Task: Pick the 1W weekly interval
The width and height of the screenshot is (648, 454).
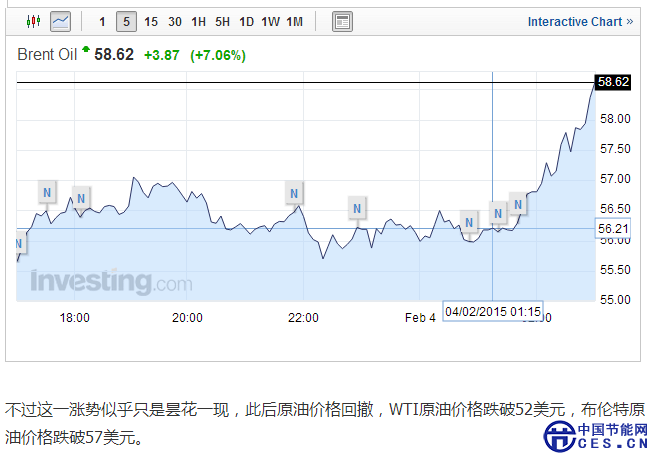Action: pyautogui.click(x=270, y=21)
